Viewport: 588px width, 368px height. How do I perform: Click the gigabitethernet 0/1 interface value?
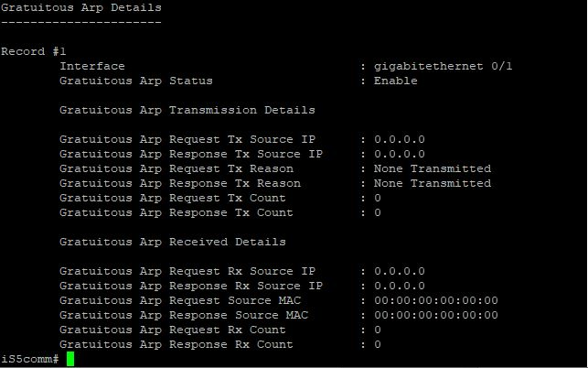[x=443, y=67]
